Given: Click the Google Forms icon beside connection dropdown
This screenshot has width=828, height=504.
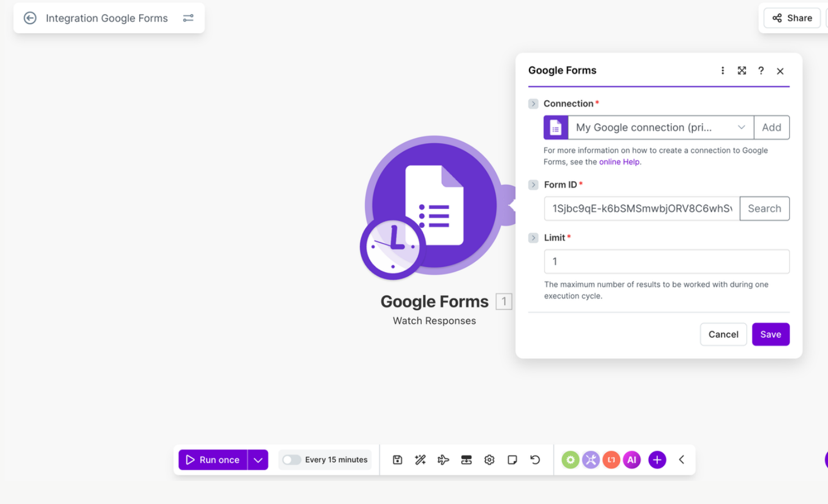Looking at the screenshot, I should 555,127.
